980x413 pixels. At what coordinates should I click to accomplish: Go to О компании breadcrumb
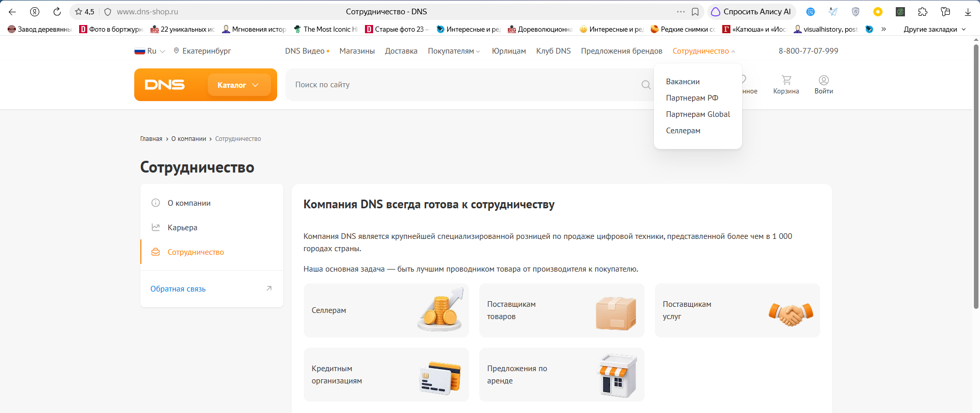(x=188, y=139)
